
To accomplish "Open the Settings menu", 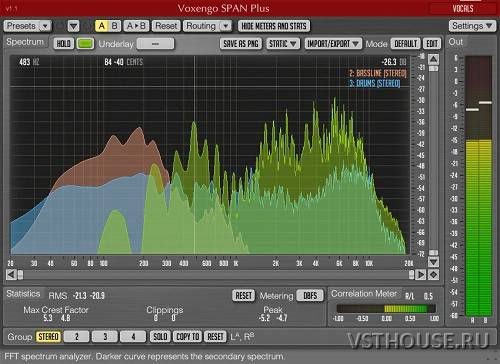I will (x=472, y=26).
